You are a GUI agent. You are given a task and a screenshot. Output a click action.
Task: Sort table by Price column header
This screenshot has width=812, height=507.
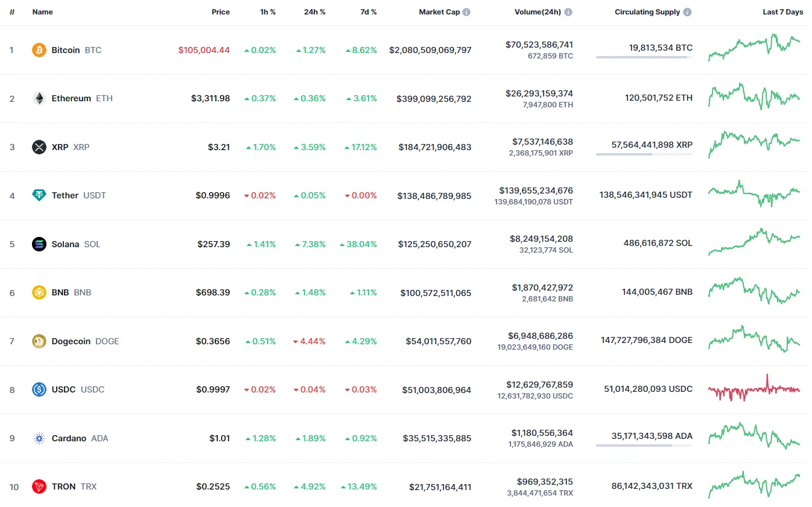click(220, 12)
